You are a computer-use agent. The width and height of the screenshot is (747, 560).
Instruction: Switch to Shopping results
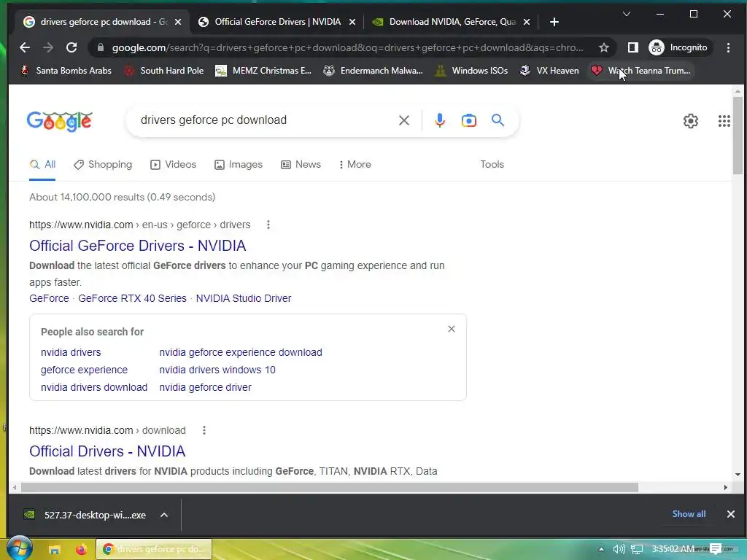click(x=103, y=165)
